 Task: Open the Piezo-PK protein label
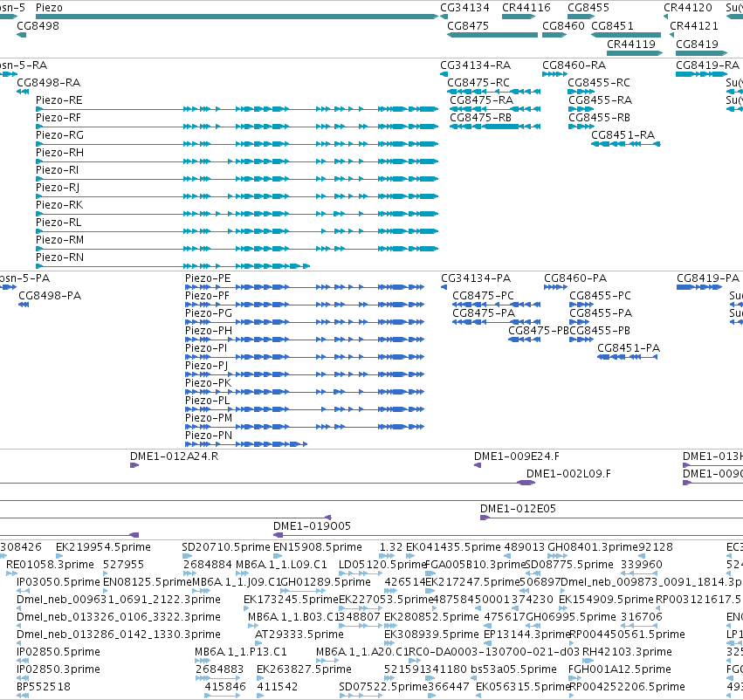tap(209, 383)
